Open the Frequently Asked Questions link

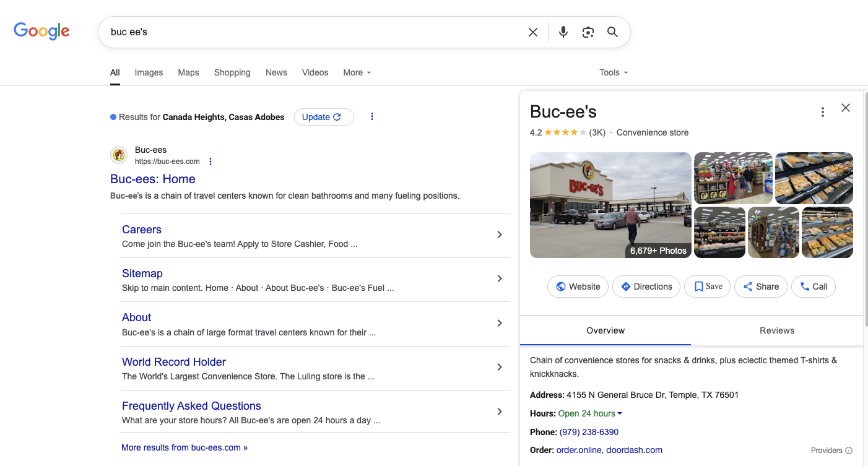click(x=191, y=406)
